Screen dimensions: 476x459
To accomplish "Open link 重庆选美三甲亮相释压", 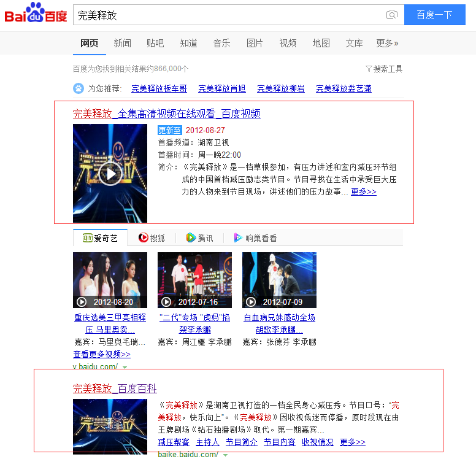I will 110,323.
